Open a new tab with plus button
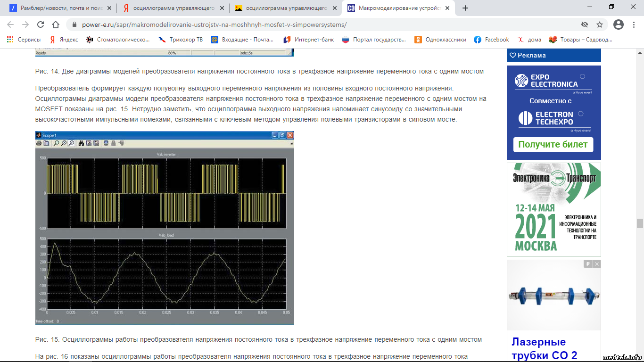This screenshot has height=362, width=644. point(465,8)
